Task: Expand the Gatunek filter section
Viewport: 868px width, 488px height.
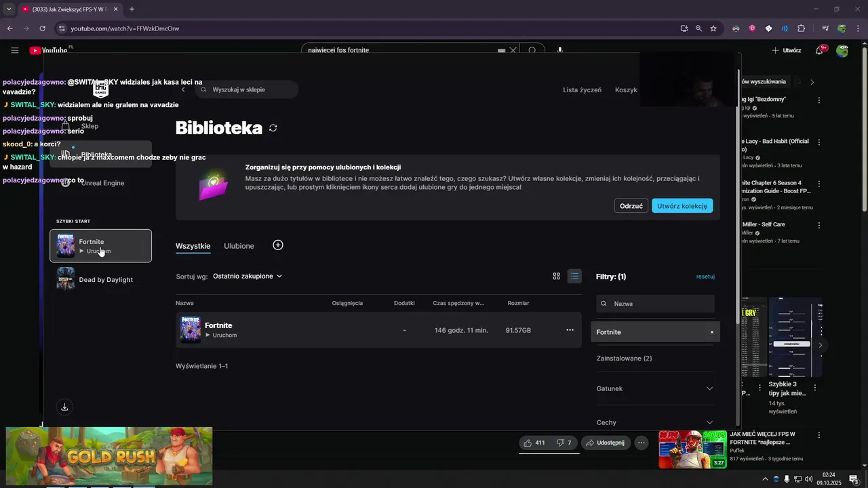Action: 655,388
